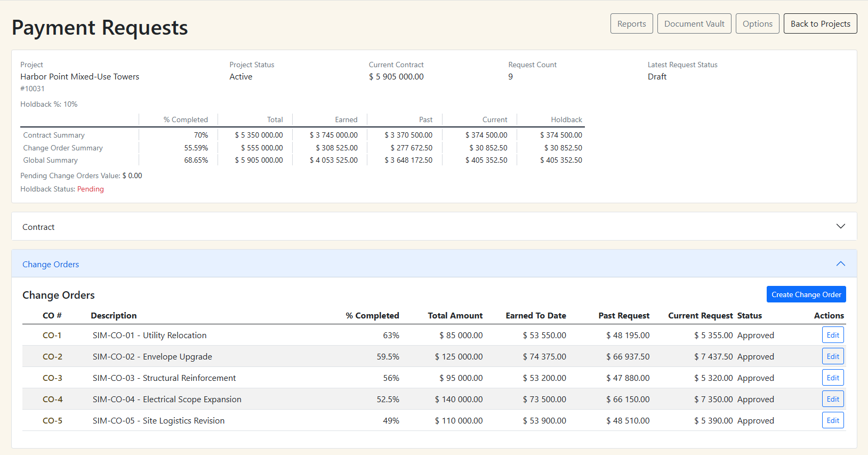Screen dimensions: 868x455
Task: Go back to Projects
Action: coord(820,24)
